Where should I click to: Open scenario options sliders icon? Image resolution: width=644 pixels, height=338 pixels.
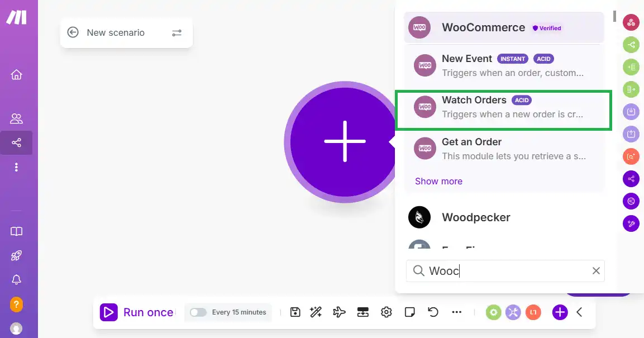(176, 33)
